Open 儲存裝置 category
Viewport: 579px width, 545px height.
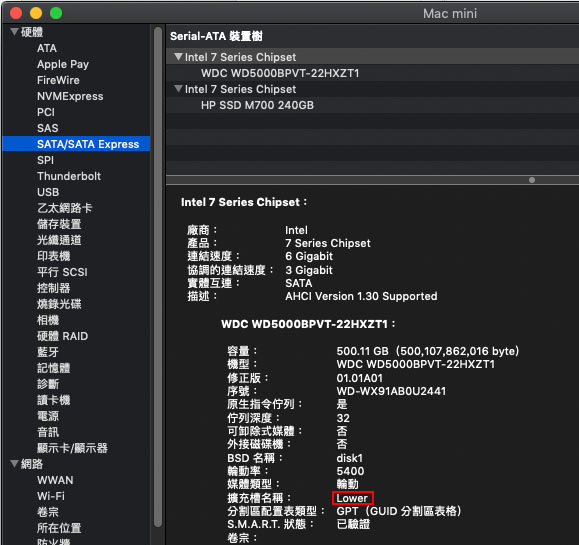tap(59, 224)
